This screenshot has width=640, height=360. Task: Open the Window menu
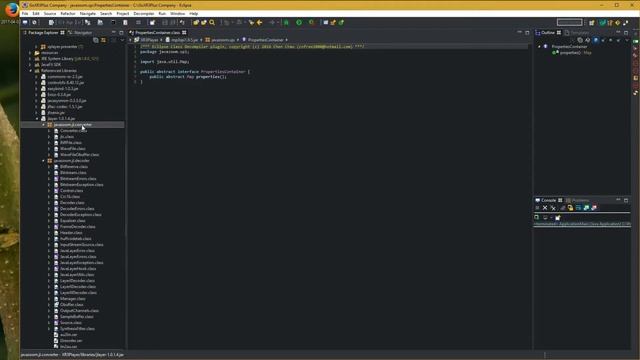click(x=178, y=13)
